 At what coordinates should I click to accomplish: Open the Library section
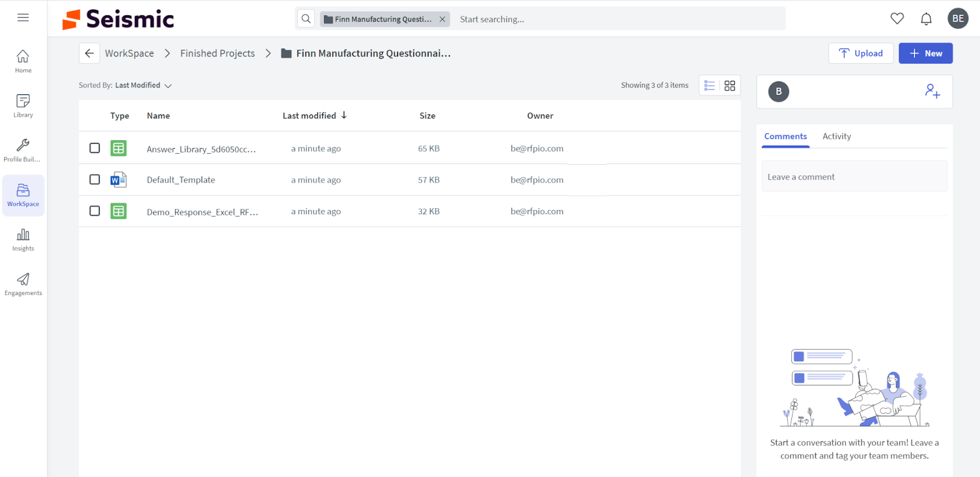(x=23, y=106)
